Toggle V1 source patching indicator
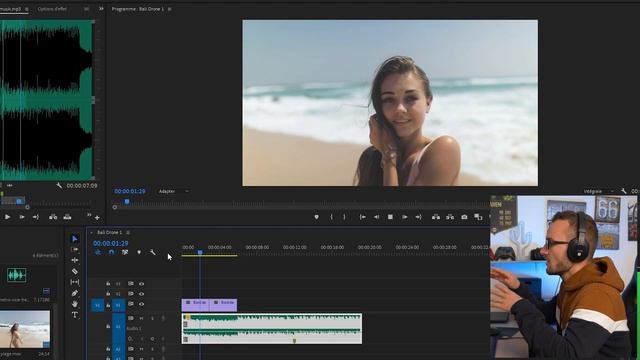640x360 pixels. coord(98,305)
